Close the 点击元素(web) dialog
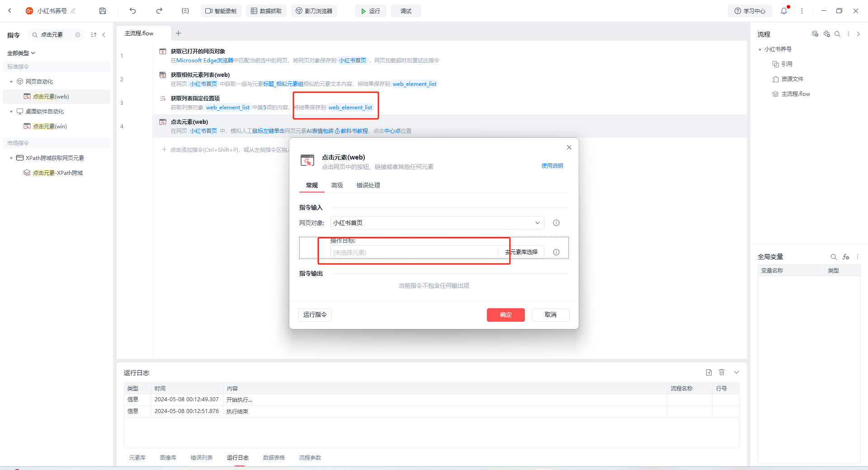 tap(569, 147)
